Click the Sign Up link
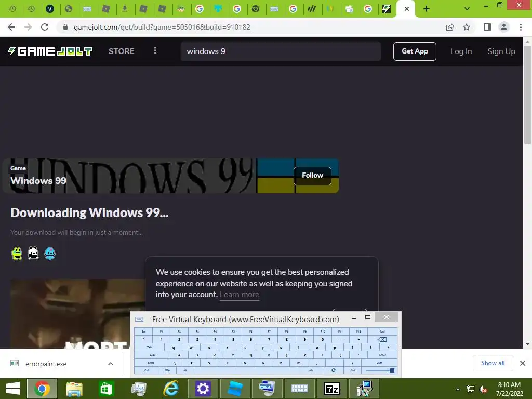Viewport: 532px width, 399px height. click(501, 51)
